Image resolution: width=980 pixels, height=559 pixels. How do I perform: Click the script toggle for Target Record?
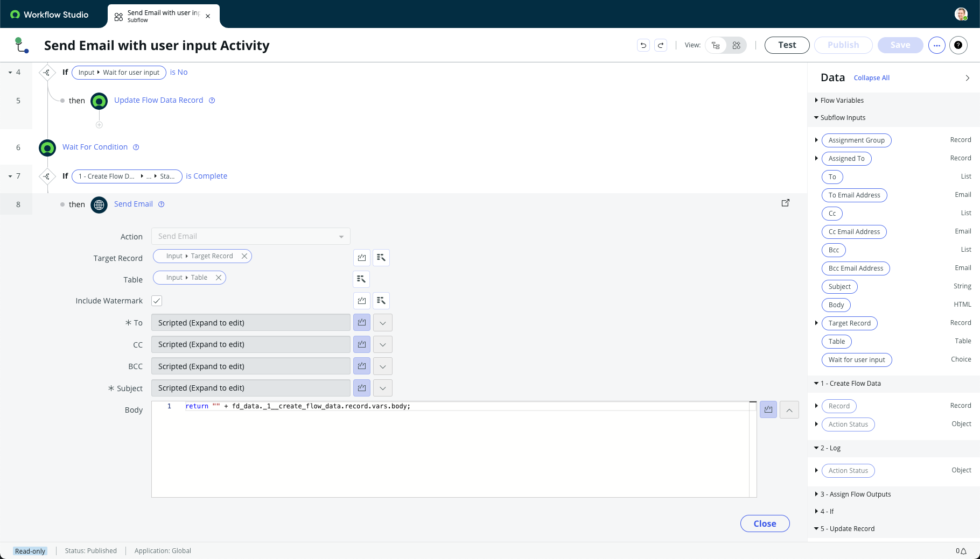[x=362, y=258]
